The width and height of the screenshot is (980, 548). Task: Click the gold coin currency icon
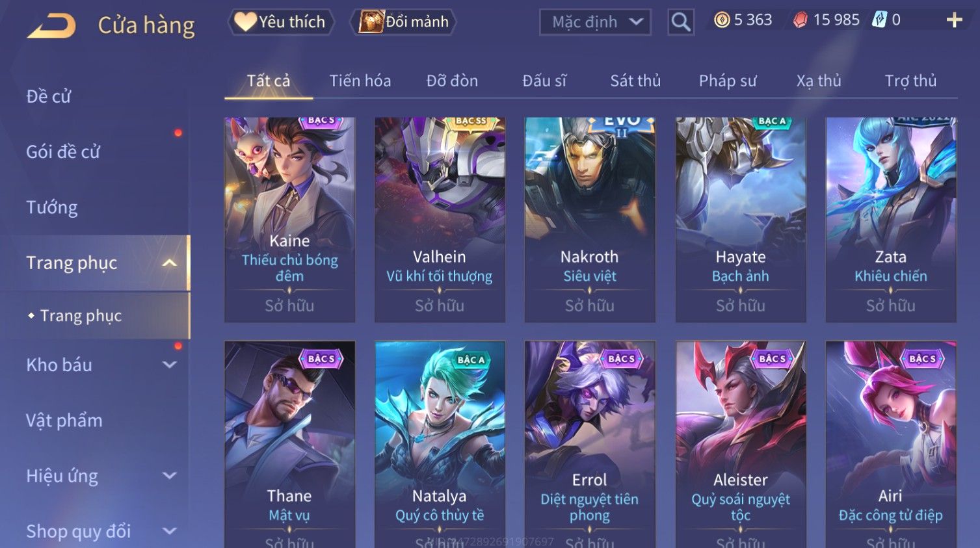pos(722,20)
